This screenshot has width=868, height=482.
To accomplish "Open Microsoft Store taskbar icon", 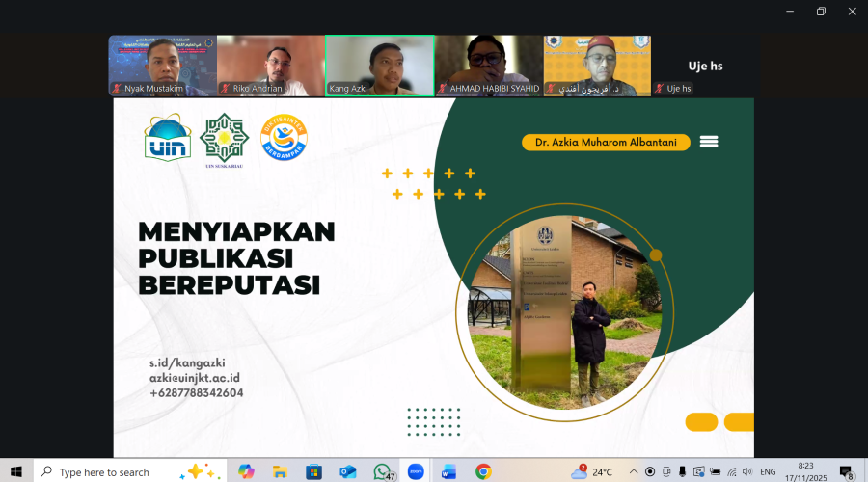I will click(x=313, y=471).
